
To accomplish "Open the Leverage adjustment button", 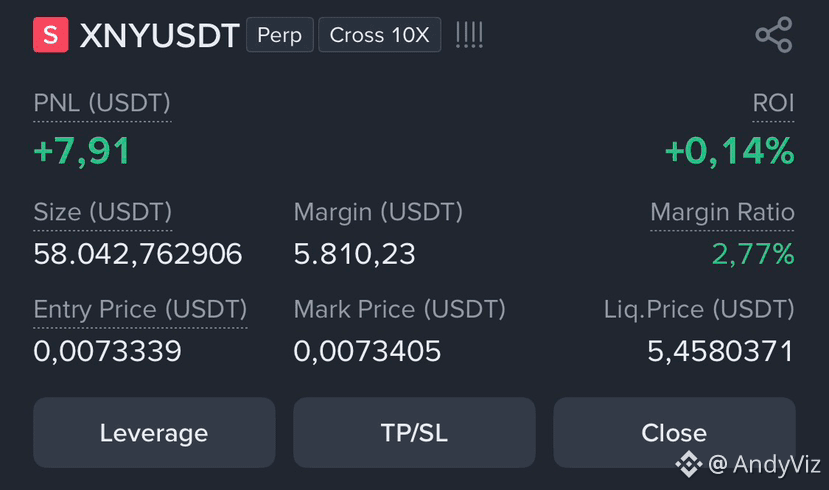I will pos(154,432).
